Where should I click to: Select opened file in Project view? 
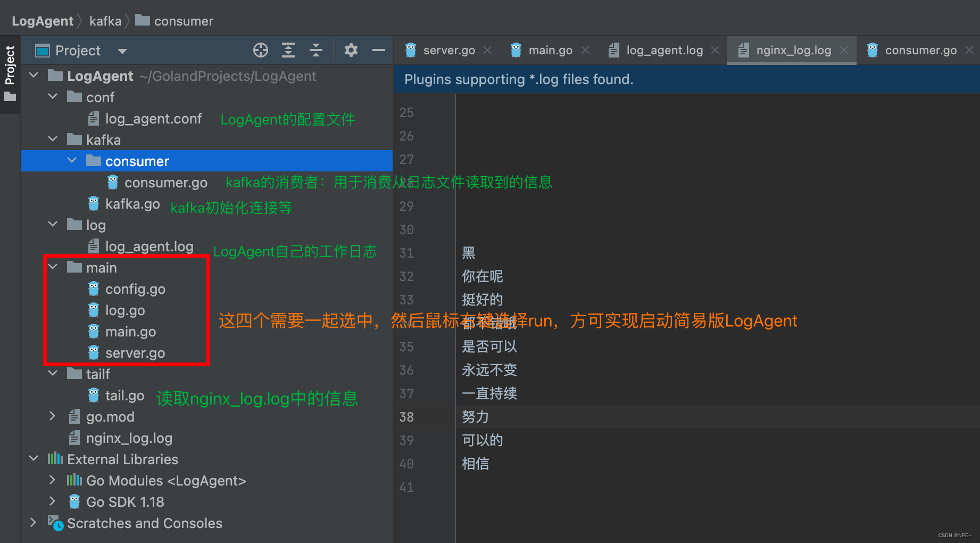(261, 50)
